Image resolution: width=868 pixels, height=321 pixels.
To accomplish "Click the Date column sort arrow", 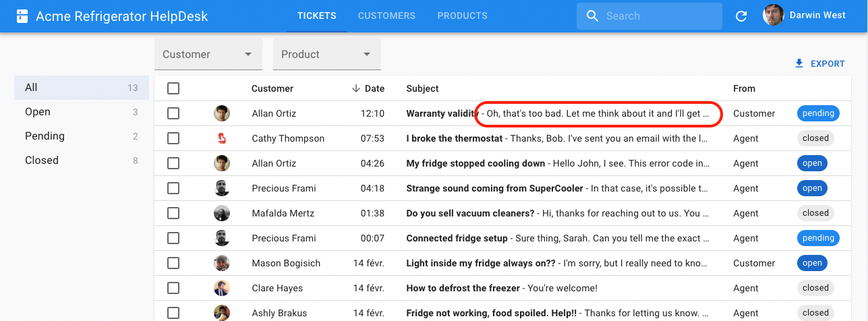I will pyautogui.click(x=355, y=88).
